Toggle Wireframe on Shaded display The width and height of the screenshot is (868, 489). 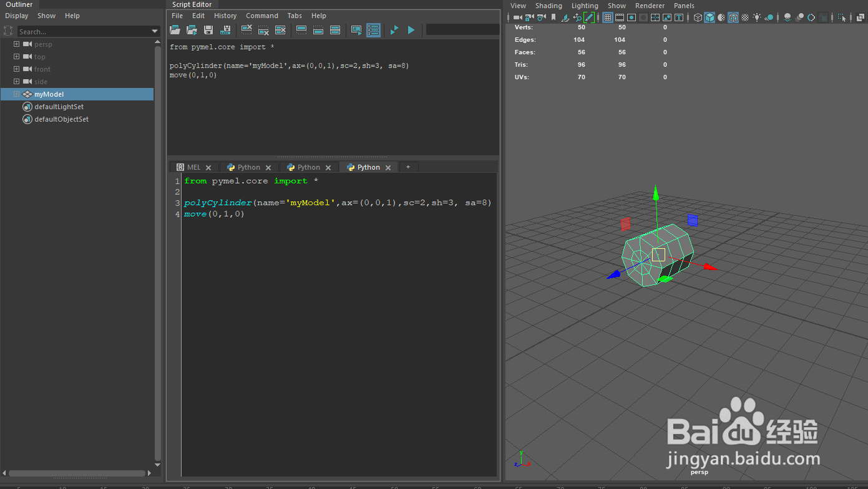tap(733, 17)
